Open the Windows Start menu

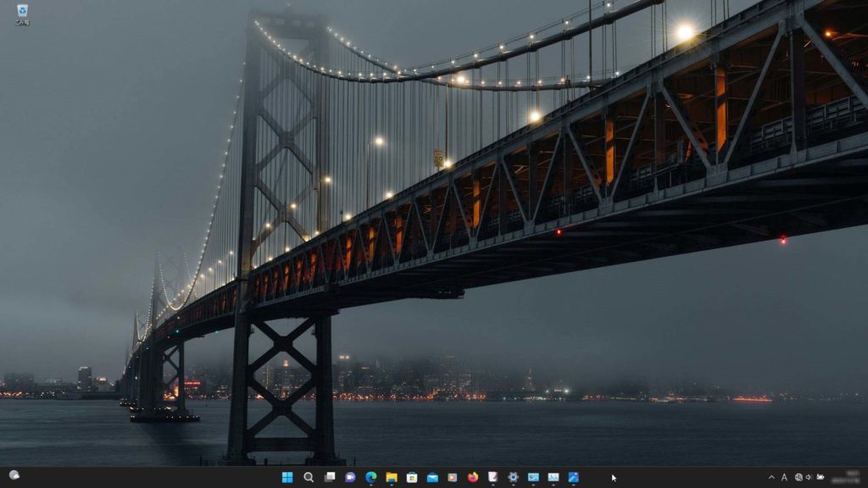coord(287,477)
